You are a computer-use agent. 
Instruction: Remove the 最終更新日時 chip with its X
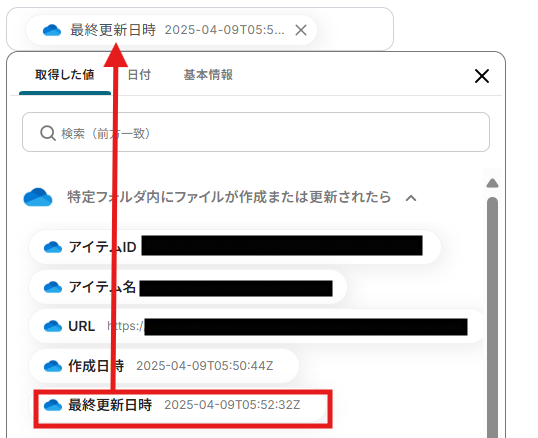[301, 30]
